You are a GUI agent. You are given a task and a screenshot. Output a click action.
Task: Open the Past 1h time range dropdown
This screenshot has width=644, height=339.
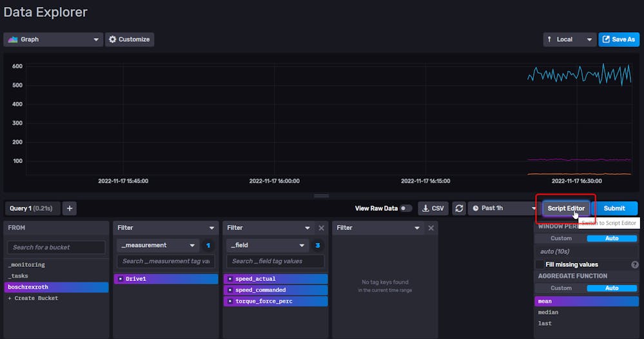503,208
